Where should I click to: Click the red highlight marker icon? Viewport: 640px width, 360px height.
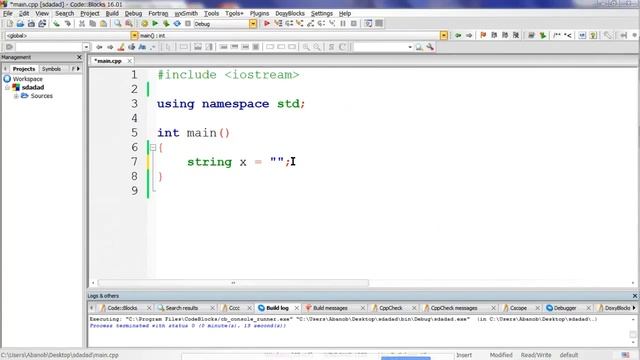[x=121, y=47]
